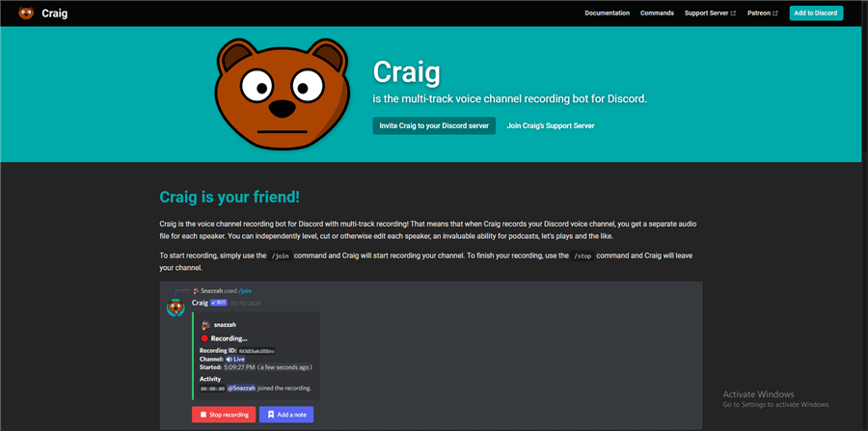Image resolution: width=868 pixels, height=431 pixels.
Task: Click the BOT verified badge
Action: pyautogui.click(x=219, y=303)
